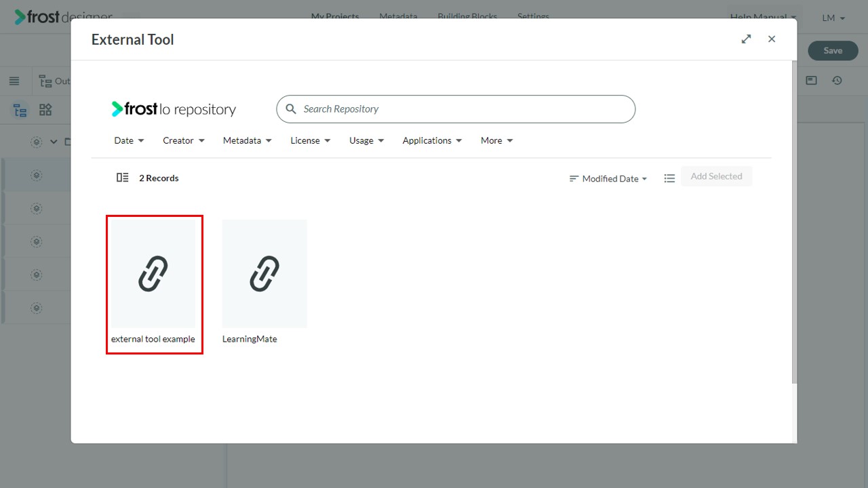This screenshot has height=488, width=868.
Task: Open the More filters dropdown
Action: point(497,140)
